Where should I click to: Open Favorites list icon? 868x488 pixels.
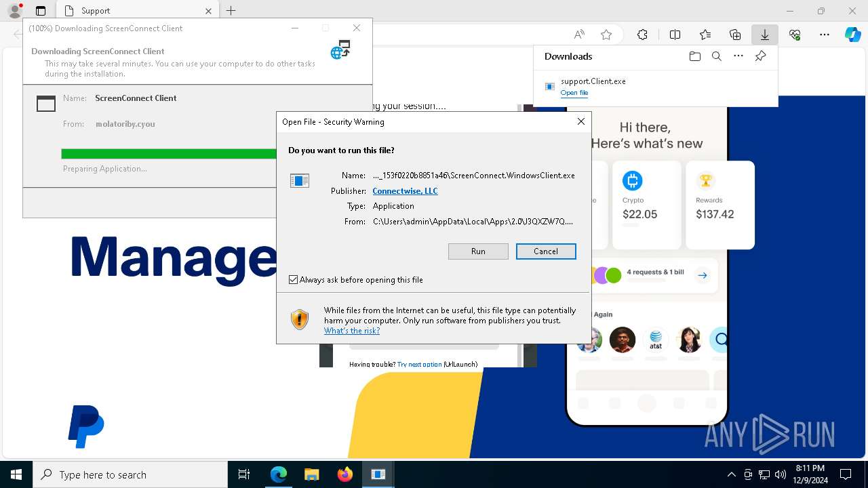[705, 35]
